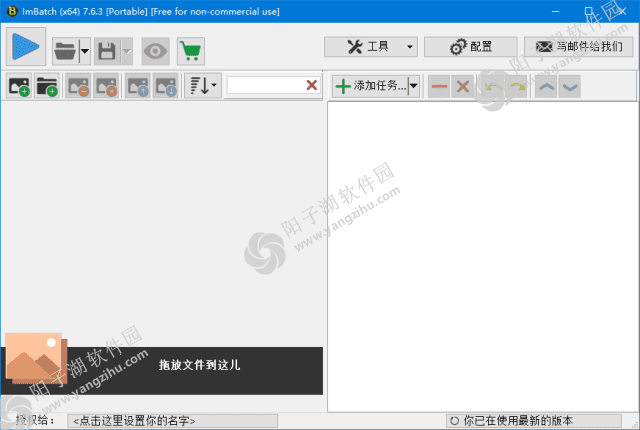Screen dimensions: 640x430
Task: Remove all images with the orange x image icon
Action: (106, 86)
